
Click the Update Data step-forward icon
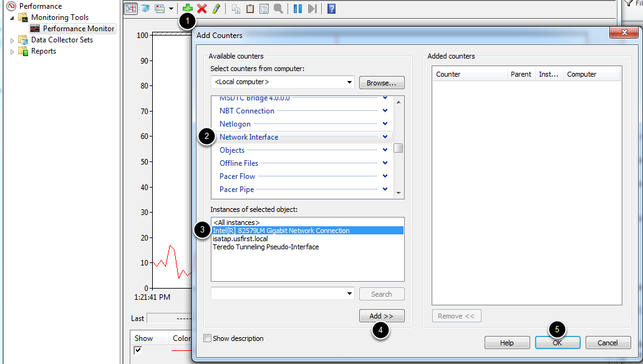[x=312, y=8]
